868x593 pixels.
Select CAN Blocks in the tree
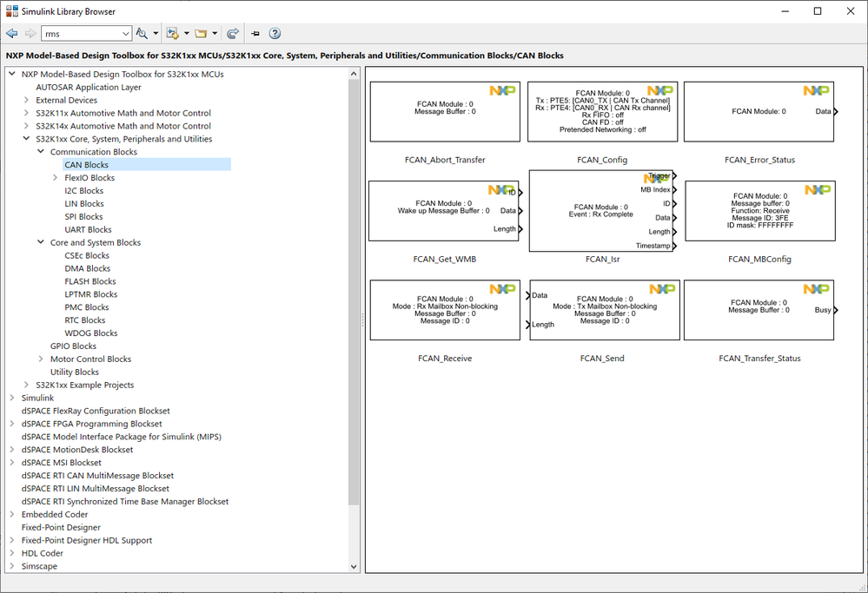86,165
